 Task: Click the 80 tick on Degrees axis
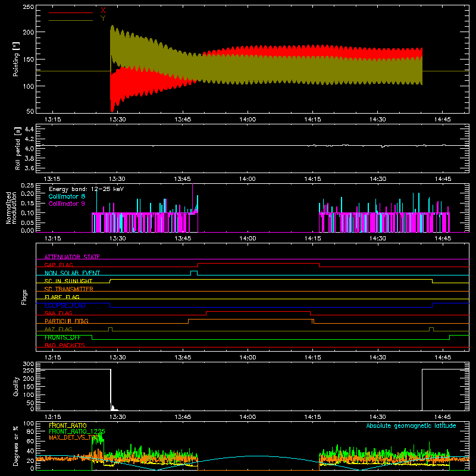click(x=30, y=431)
